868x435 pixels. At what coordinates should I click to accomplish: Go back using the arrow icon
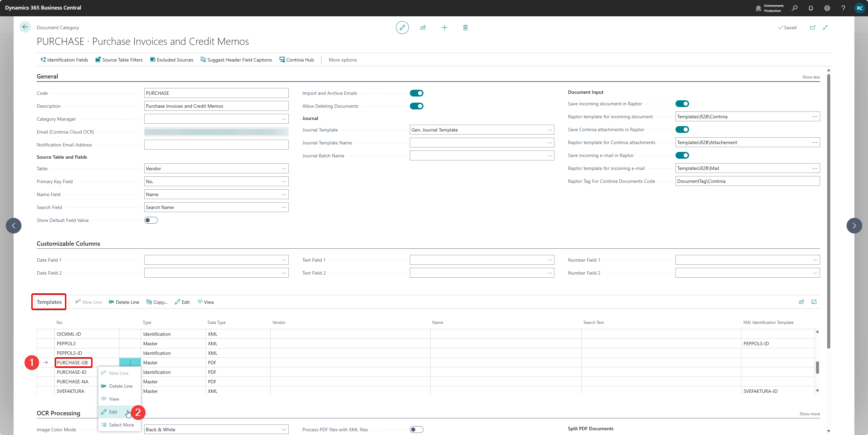point(25,27)
